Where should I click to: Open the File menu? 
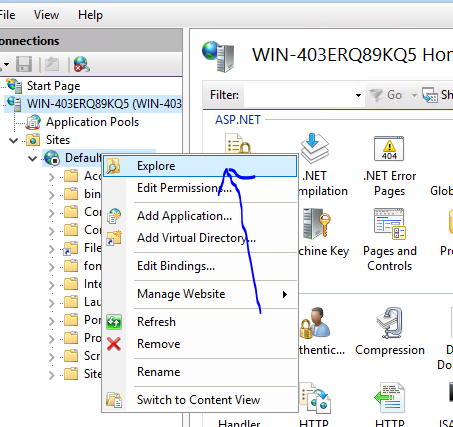7,15
